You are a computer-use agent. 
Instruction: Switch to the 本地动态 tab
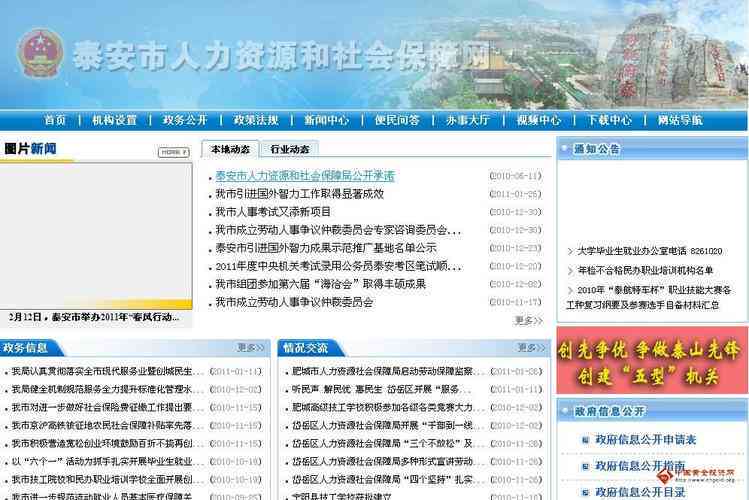coord(230,149)
